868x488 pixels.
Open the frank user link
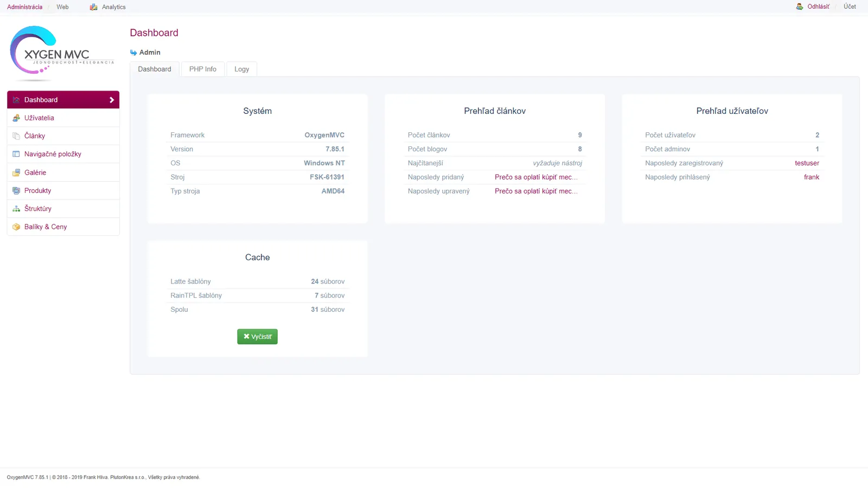[812, 177]
